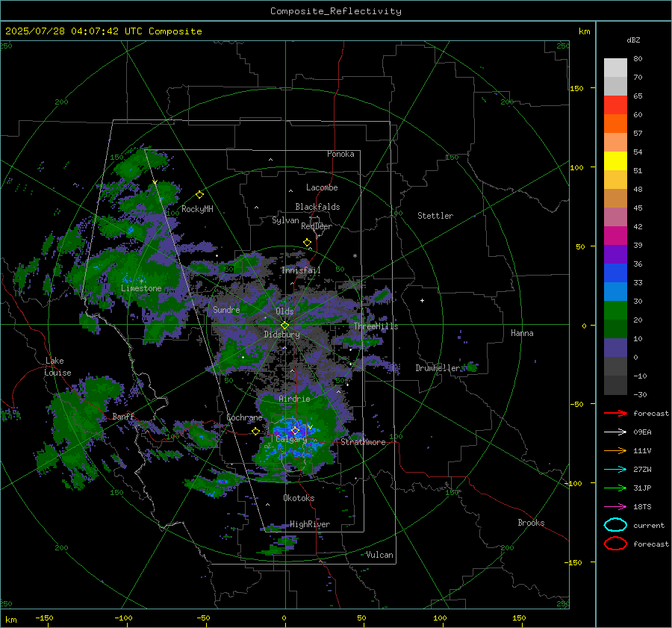Image resolution: width=672 pixels, height=628 pixels.
Task: Pick the bright green swatch below 30 dBZ
Action: click(615, 311)
